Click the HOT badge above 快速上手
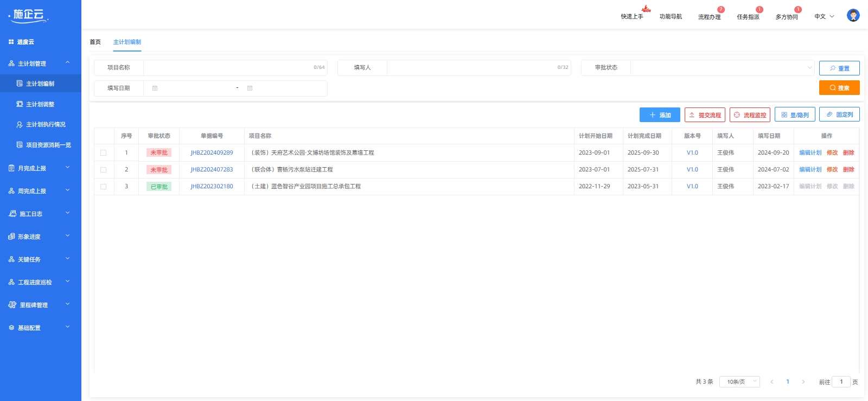 click(x=646, y=9)
